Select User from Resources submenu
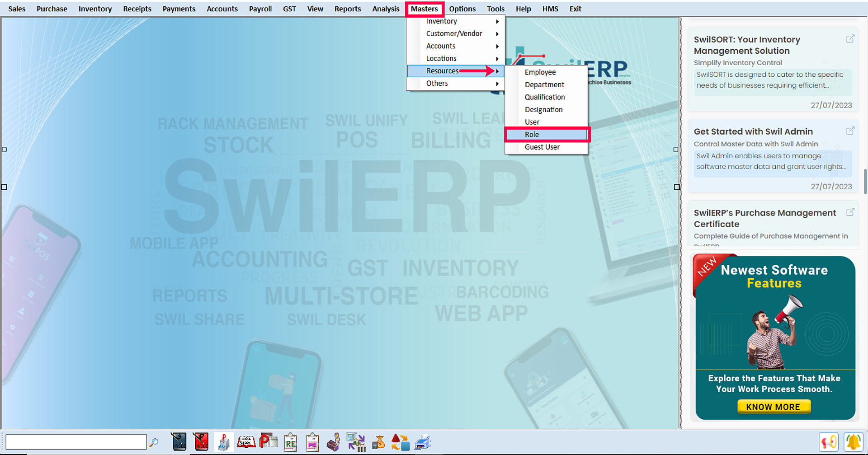Viewport: 868px width, 455px height. (x=546, y=122)
